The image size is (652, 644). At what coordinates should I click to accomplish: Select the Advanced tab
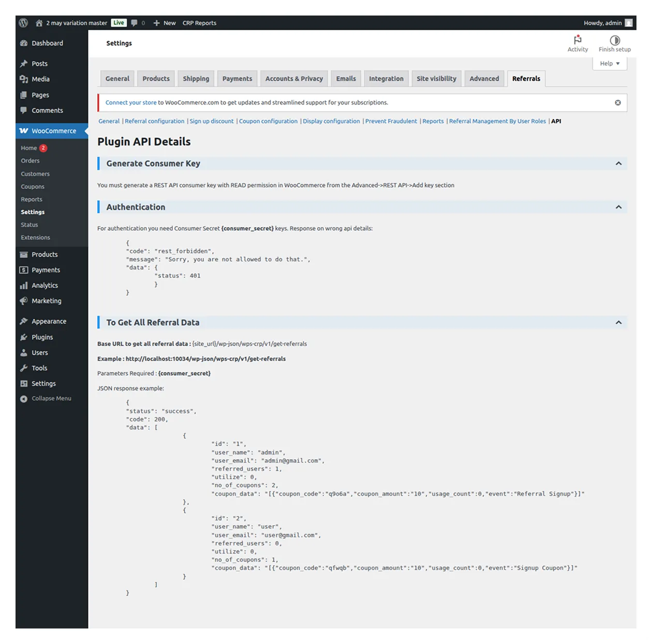coord(484,79)
